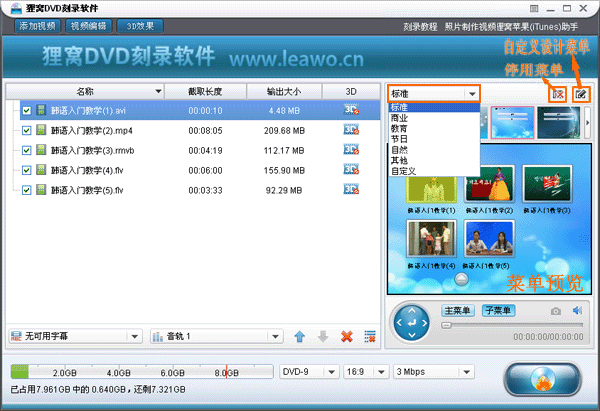Select 教育 in the template category list
600x411 pixels.
[x=434, y=129]
